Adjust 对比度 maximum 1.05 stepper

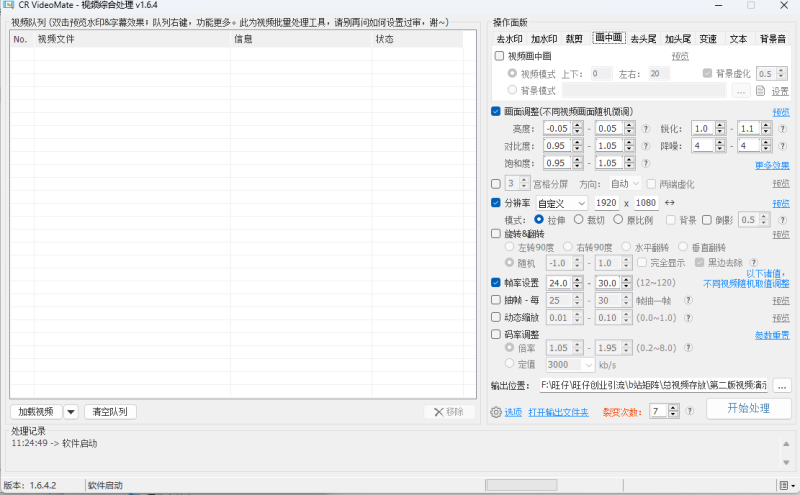tap(629, 146)
